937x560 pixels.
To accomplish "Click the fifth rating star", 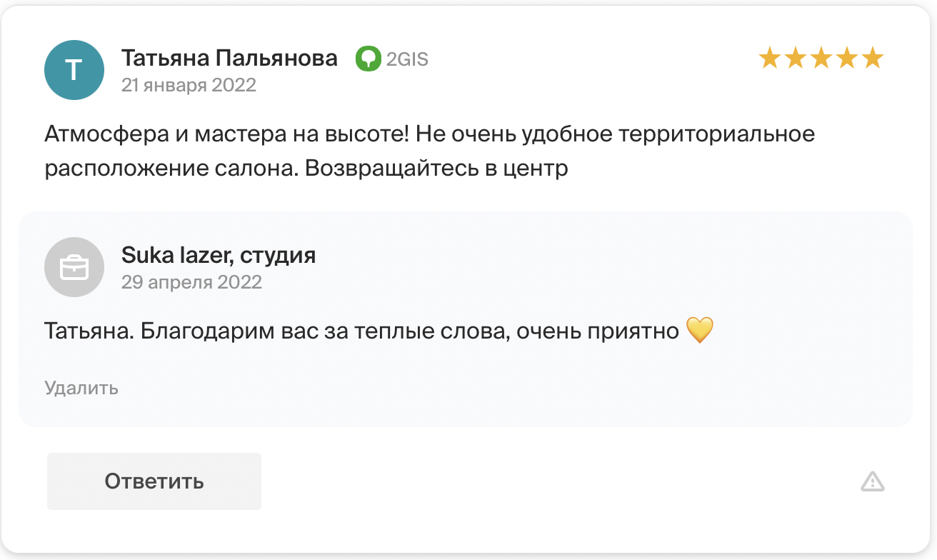I will tap(873, 58).
